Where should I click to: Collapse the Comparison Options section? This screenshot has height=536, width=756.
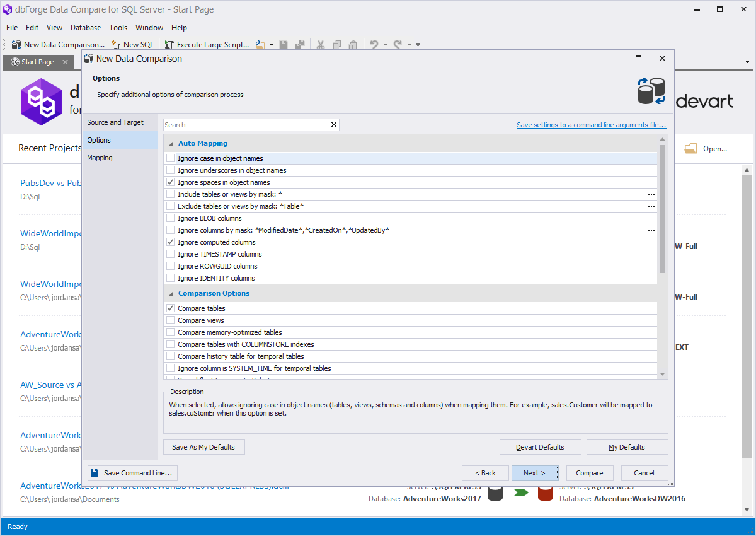point(171,293)
